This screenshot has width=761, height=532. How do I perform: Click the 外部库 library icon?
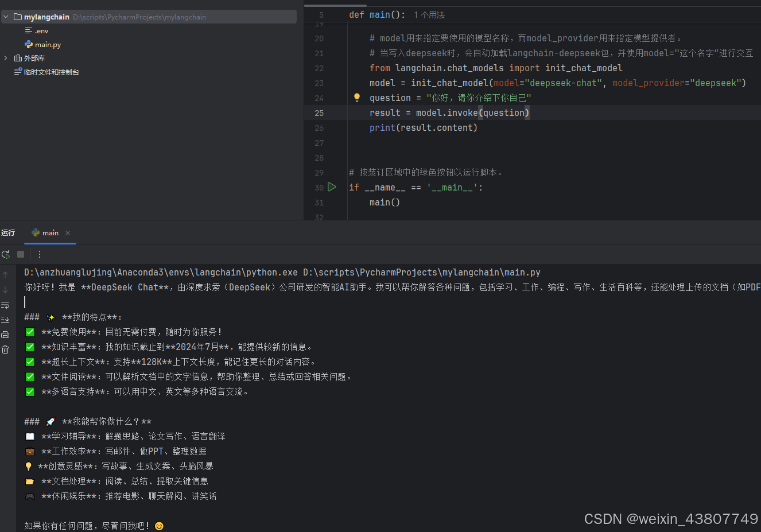[18, 59]
